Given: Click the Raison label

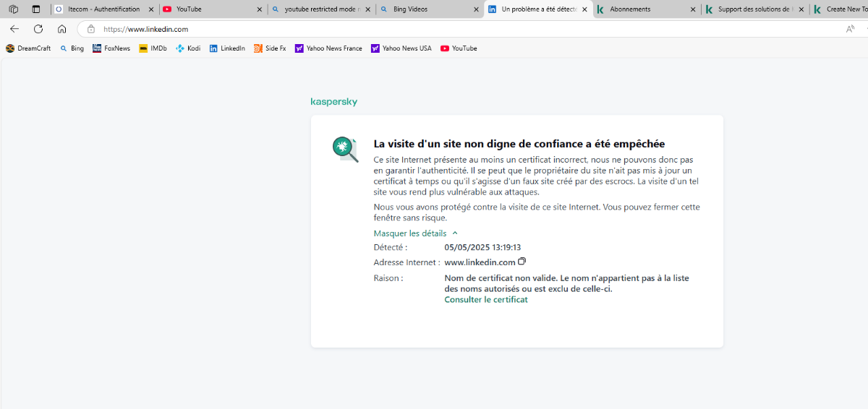Looking at the screenshot, I should (x=388, y=278).
